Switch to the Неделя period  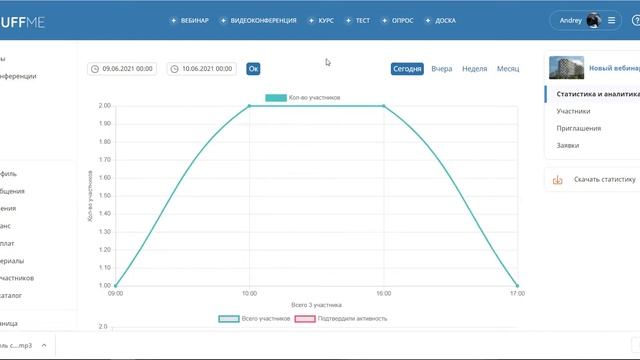(474, 69)
